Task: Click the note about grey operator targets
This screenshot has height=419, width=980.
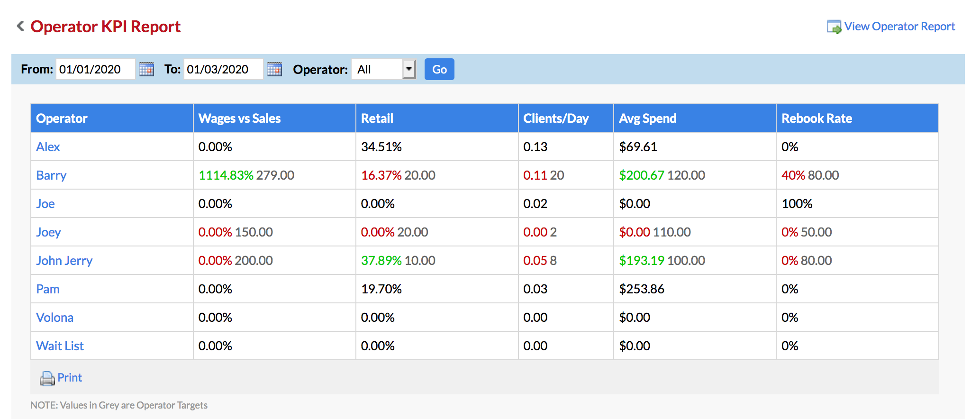Action: click(119, 405)
